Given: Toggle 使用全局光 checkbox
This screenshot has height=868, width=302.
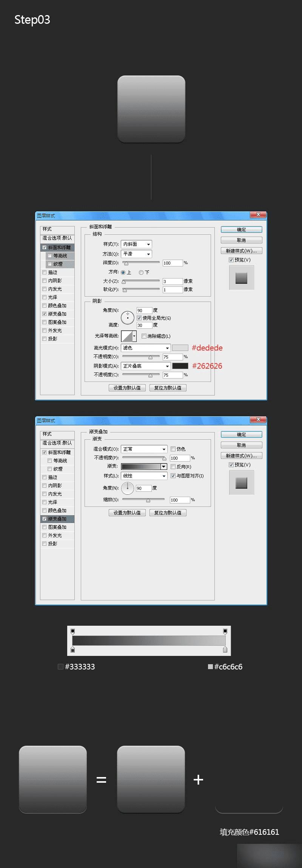Looking at the screenshot, I should pos(139,318).
